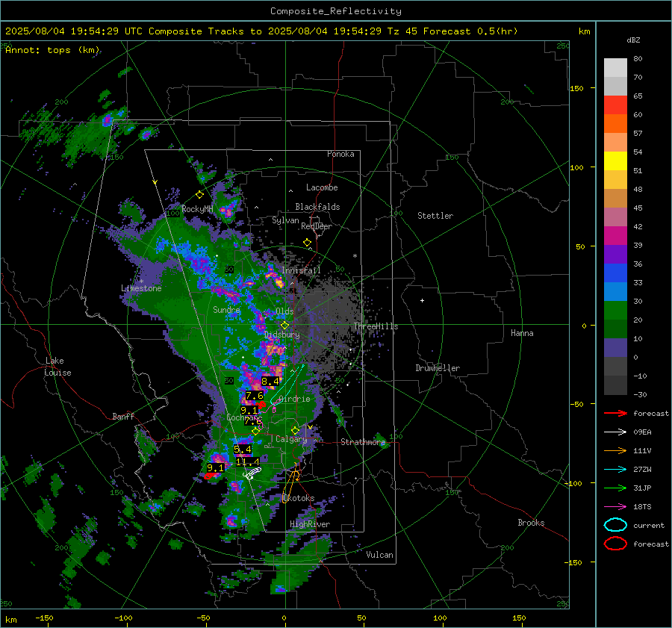
Task: Pick the green 20–30 dBZ swatch
Action: 615,311
